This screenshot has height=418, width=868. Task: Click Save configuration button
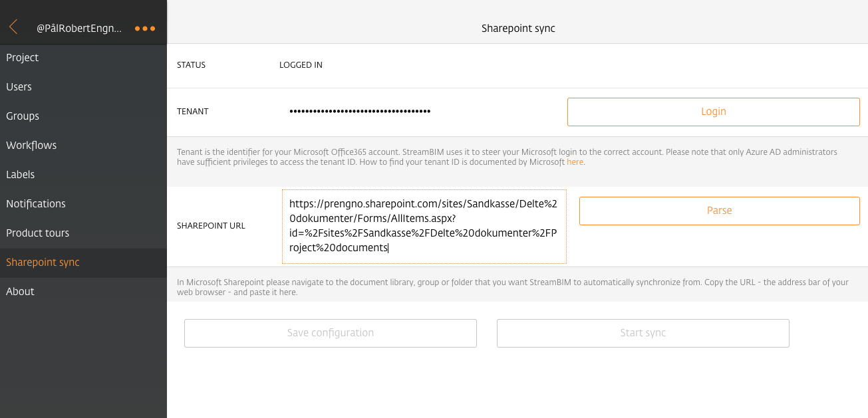(x=331, y=333)
